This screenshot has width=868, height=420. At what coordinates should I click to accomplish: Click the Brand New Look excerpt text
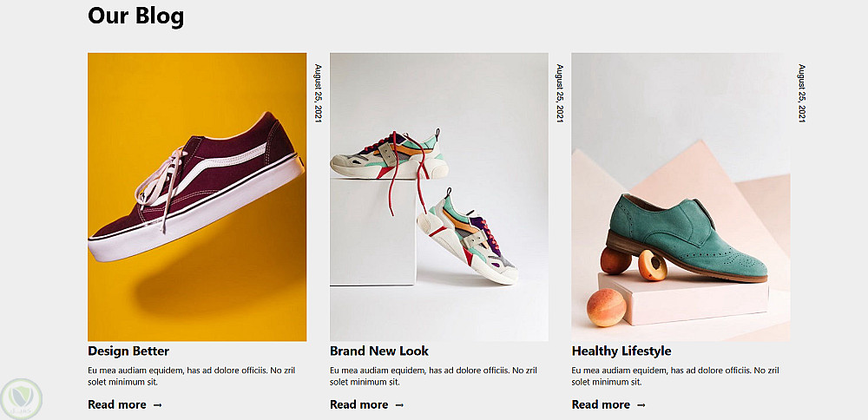pyautogui.click(x=433, y=376)
